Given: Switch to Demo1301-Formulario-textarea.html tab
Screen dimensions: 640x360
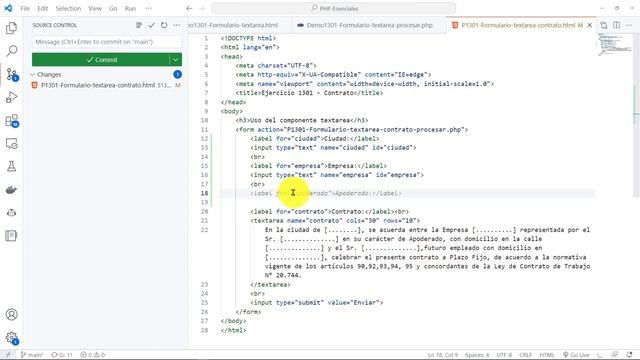Looking at the screenshot, I should (x=239, y=25).
